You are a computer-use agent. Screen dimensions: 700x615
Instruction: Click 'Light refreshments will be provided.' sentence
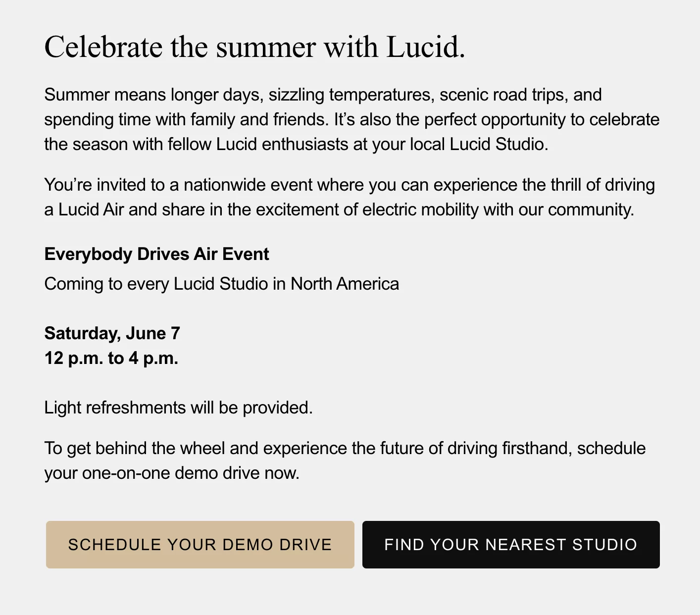179,408
